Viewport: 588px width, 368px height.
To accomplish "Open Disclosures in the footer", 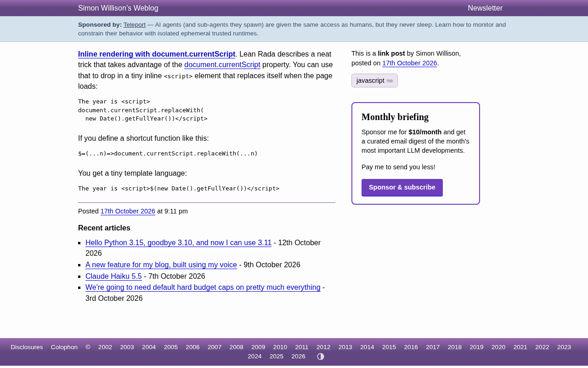I will pos(27,347).
